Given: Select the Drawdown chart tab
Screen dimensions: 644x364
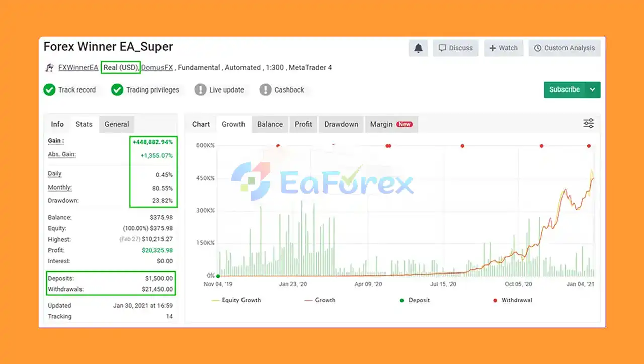Looking at the screenshot, I should click(x=341, y=124).
